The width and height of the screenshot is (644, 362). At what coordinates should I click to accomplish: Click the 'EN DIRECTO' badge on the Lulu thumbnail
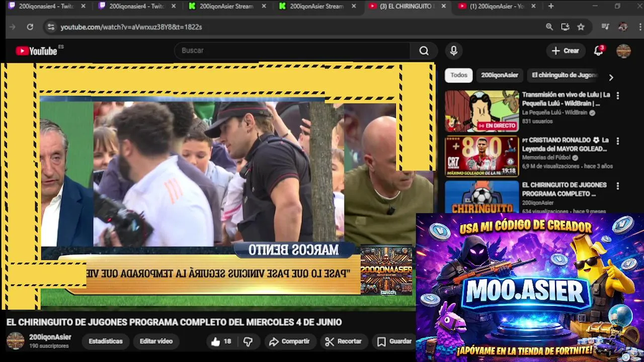tap(497, 126)
